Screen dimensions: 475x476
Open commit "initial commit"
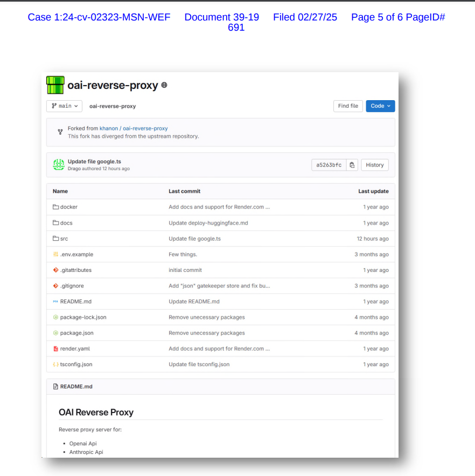185,270
